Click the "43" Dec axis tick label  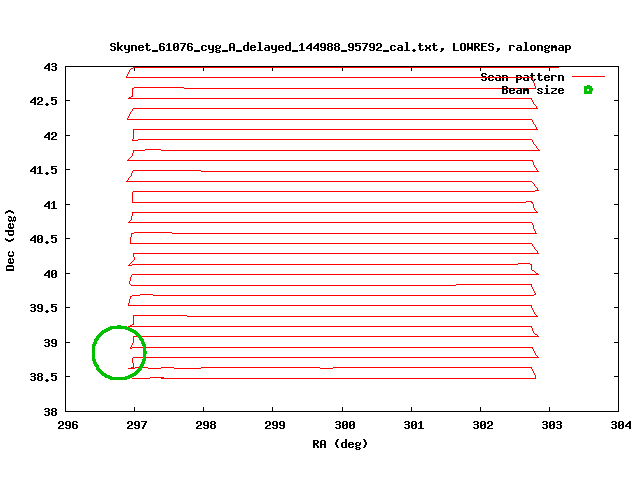tap(51, 67)
